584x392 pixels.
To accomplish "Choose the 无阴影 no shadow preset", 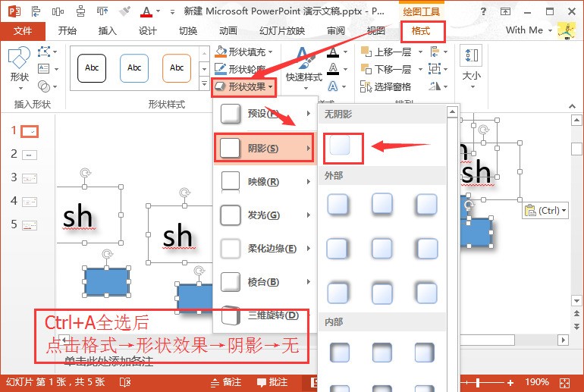I will click(x=340, y=145).
